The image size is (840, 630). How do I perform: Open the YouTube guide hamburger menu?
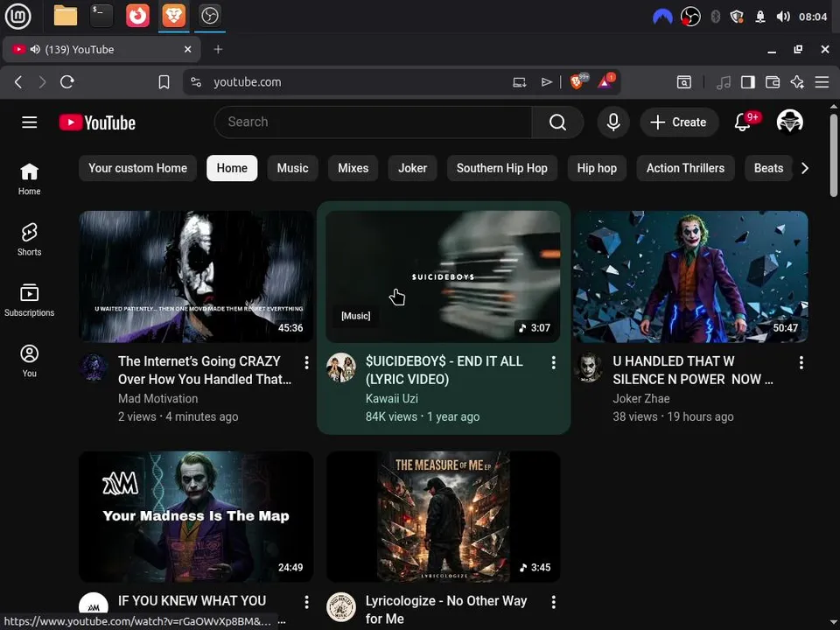click(x=30, y=122)
